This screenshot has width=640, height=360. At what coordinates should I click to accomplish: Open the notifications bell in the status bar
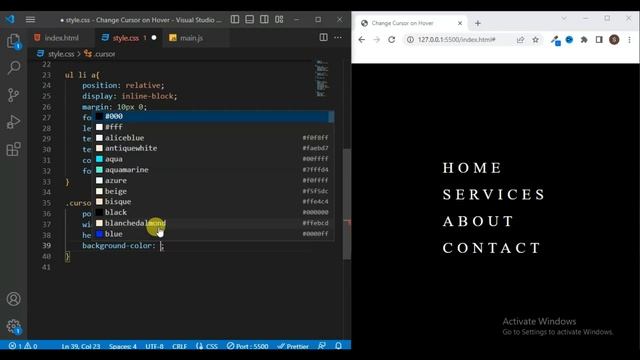(x=338, y=346)
